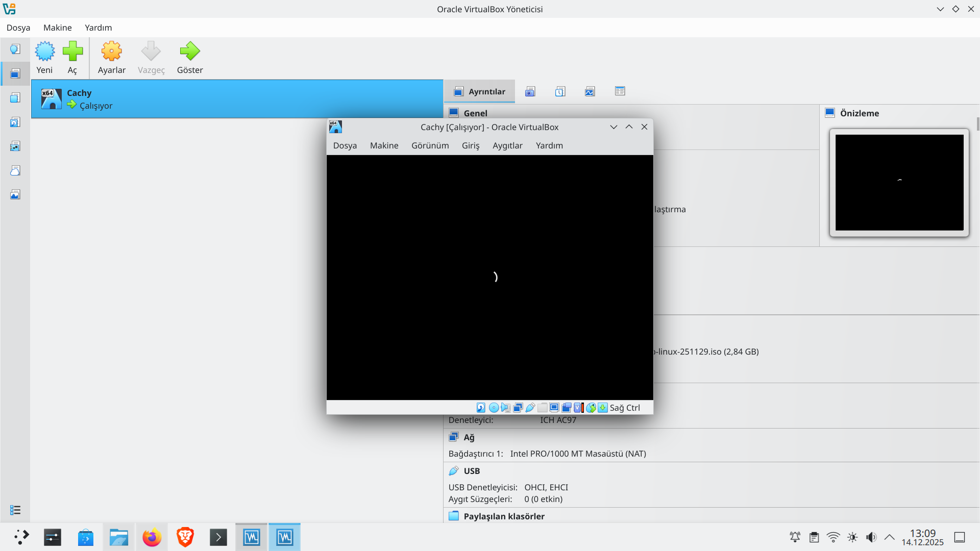
Task: Collapse the Ağ section header
Action: tap(469, 437)
